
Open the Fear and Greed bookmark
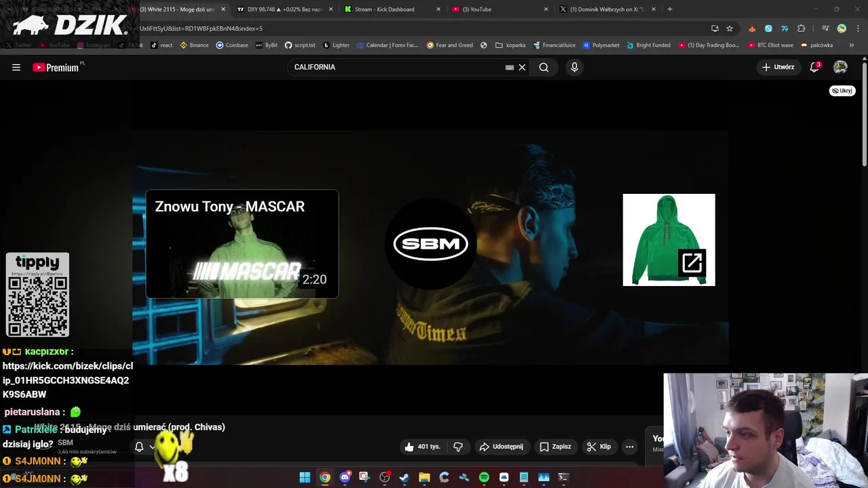450,45
